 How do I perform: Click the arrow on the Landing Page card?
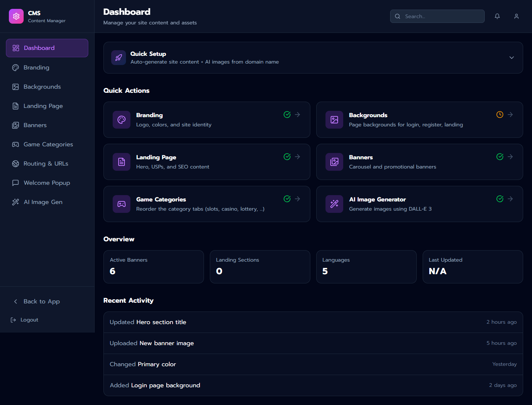coord(297,157)
